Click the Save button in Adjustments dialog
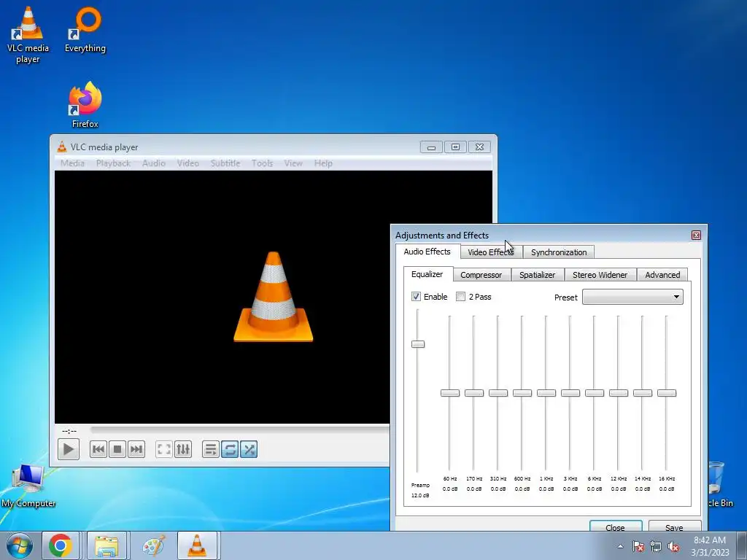 click(x=674, y=526)
